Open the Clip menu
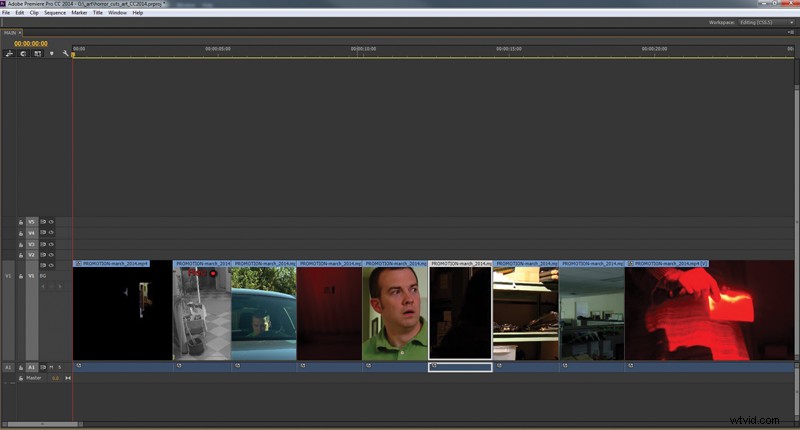 (x=34, y=13)
